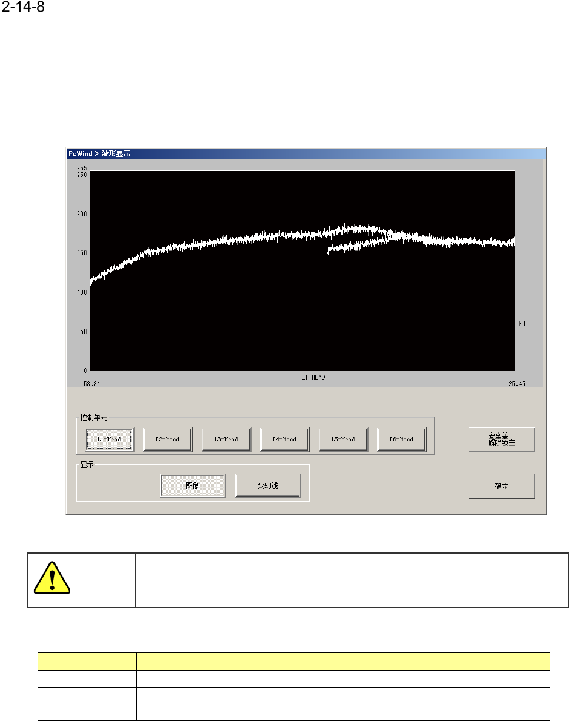Image resolution: width=588 pixels, height=721 pixels.
Task: Click the 150 y-axis tick label
Action: [x=82, y=253]
